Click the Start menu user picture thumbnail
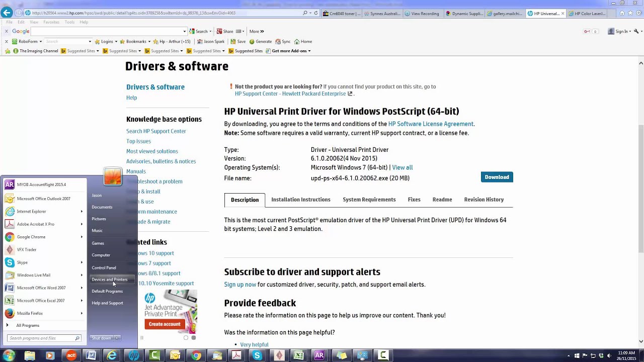Viewport: 644px width, 362px height. click(113, 176)
